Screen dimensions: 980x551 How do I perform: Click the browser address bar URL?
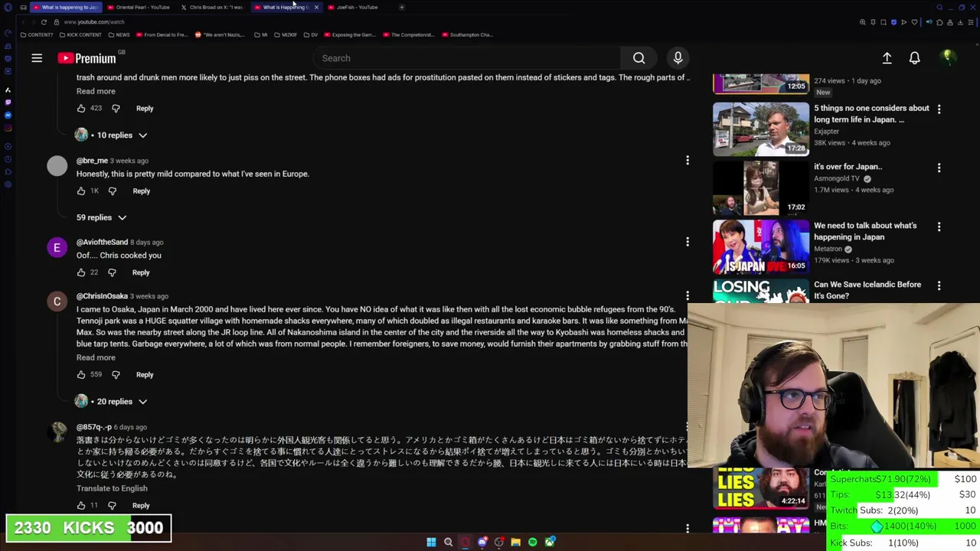[94, 22]
